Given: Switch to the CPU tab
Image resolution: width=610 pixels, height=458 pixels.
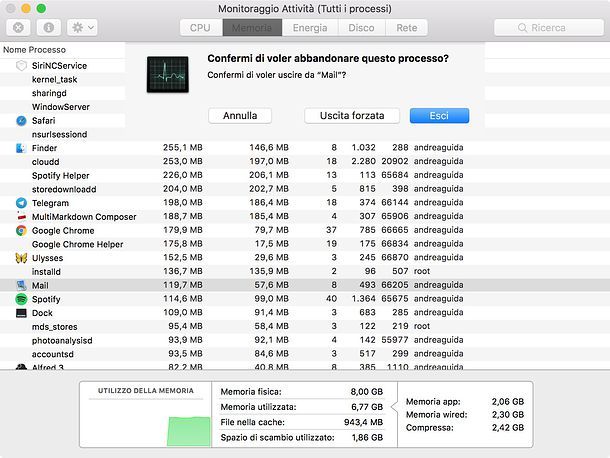Looking at the screenshot, I should pos(201,28).
